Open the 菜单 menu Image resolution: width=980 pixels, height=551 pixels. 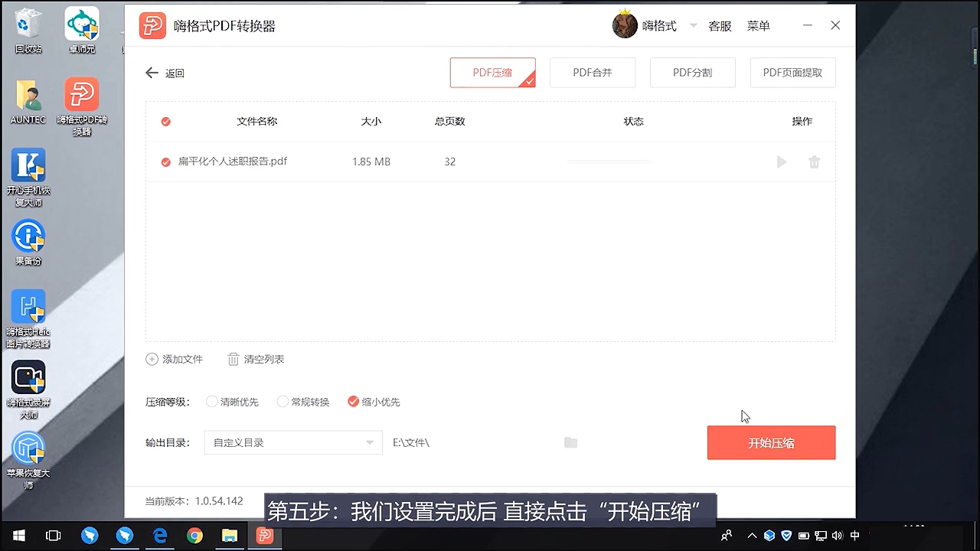click(x=758, y=25)
